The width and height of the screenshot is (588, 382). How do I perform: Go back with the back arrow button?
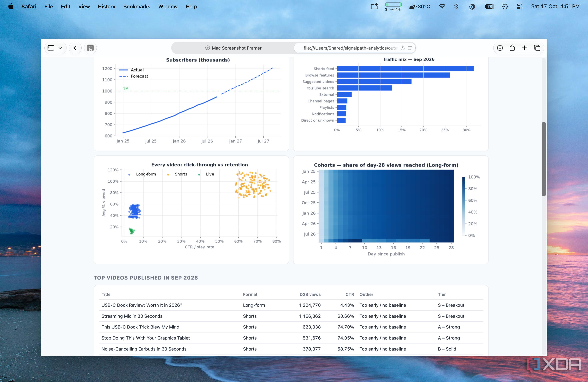pos(75,48)
